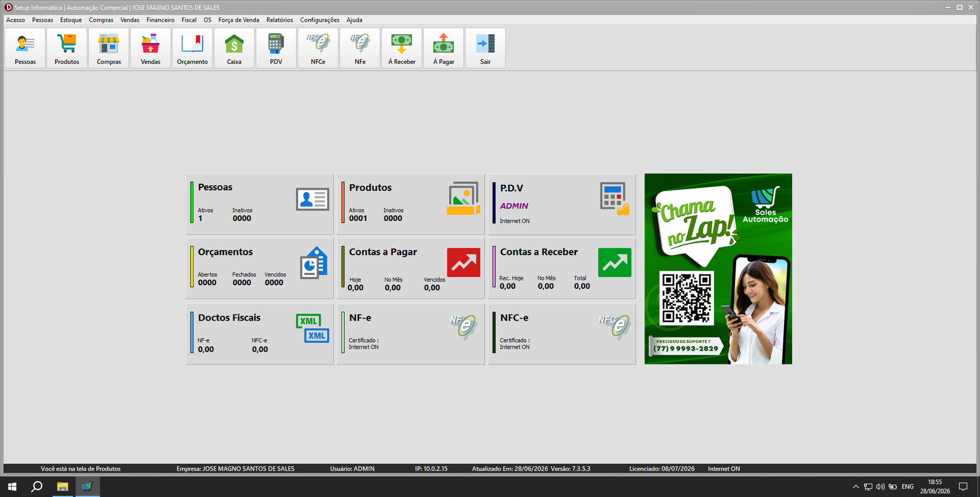Screen dimensions: 980x497
Task: Open the Caixa toolbar icon
Action: [x=234, y=48]
